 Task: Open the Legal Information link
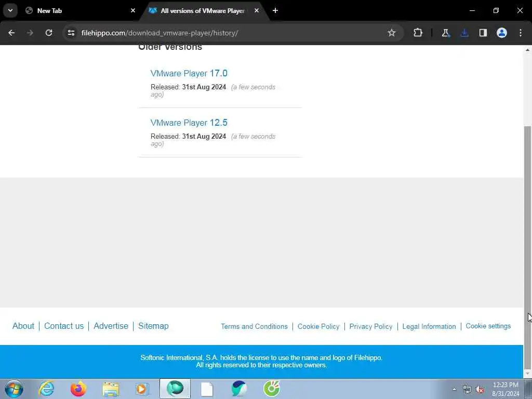coord(429,326)
